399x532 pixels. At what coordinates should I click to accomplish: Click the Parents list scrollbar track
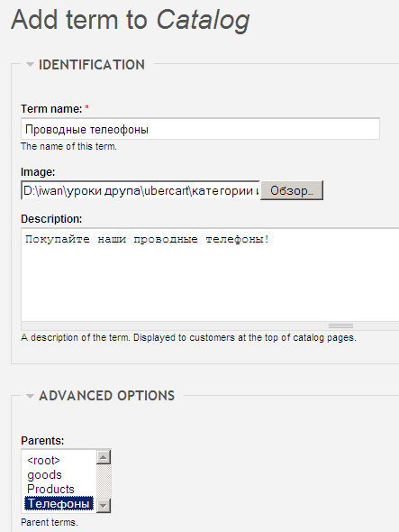coord(104,482)
